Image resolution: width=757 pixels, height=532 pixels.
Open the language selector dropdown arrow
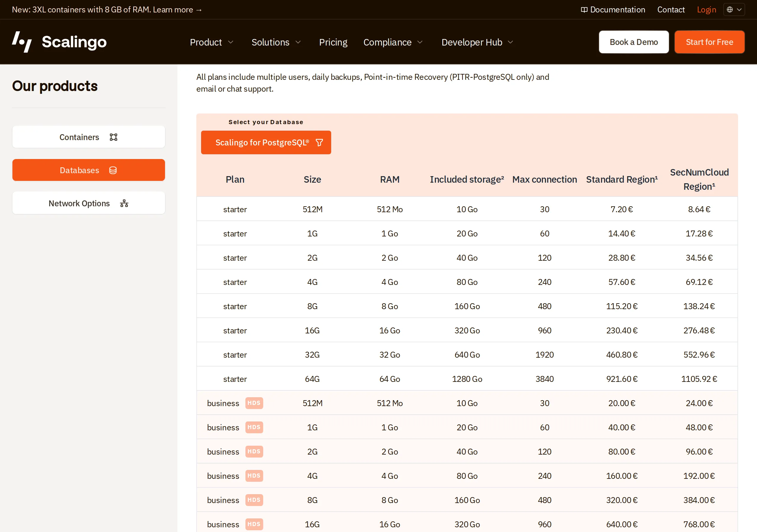pos(739,9)
